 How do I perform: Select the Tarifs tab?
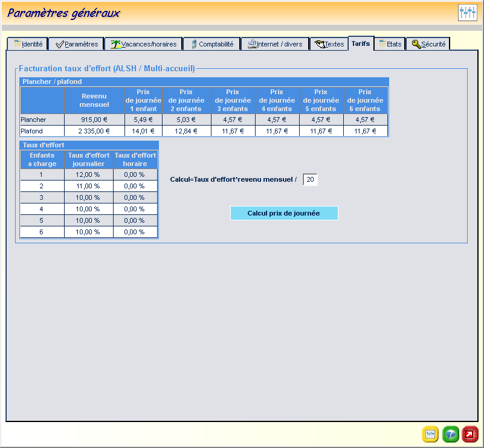point(361,43)
